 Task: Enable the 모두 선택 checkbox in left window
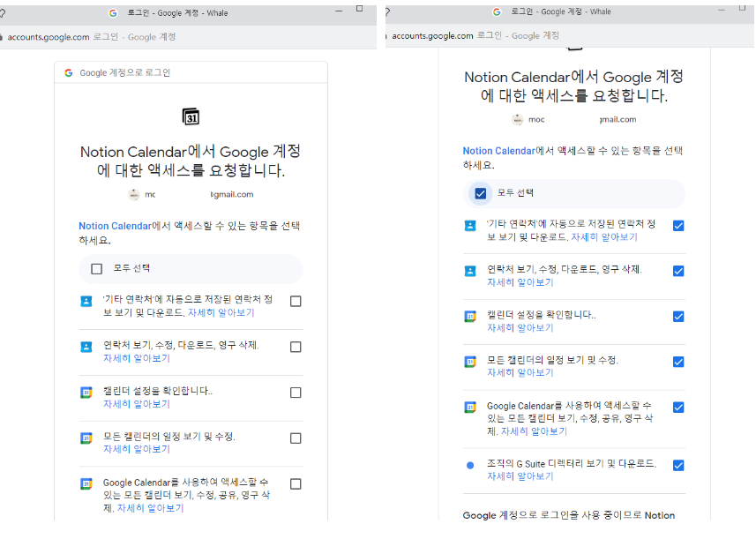pos(96,269)
